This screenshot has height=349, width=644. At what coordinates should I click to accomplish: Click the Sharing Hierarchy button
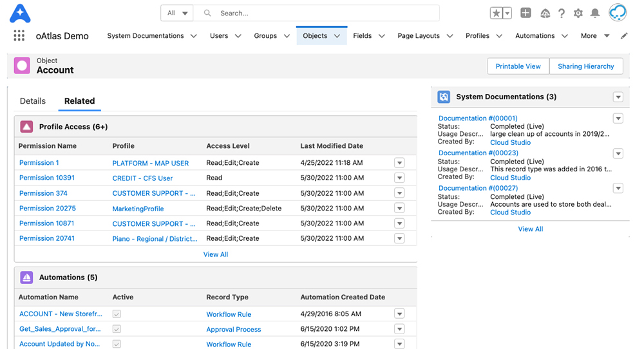click(585, 66)
